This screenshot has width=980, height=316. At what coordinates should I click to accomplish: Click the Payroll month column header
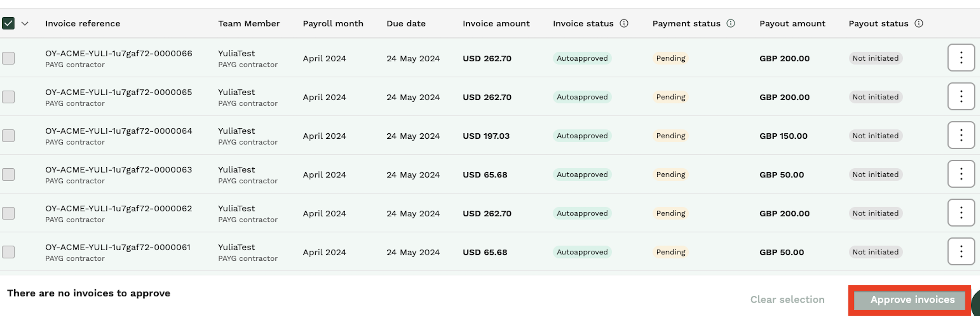pos(332,23)
